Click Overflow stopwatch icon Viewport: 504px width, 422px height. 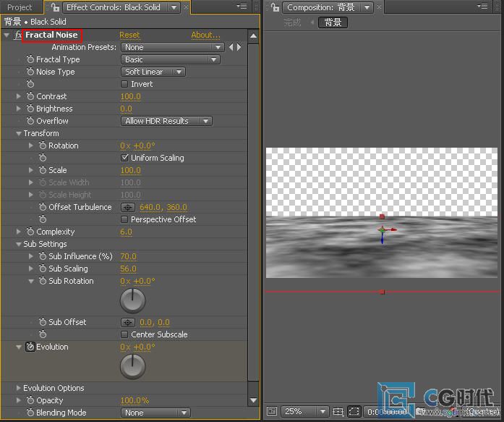pyautogui.click(x=30, y=121)
